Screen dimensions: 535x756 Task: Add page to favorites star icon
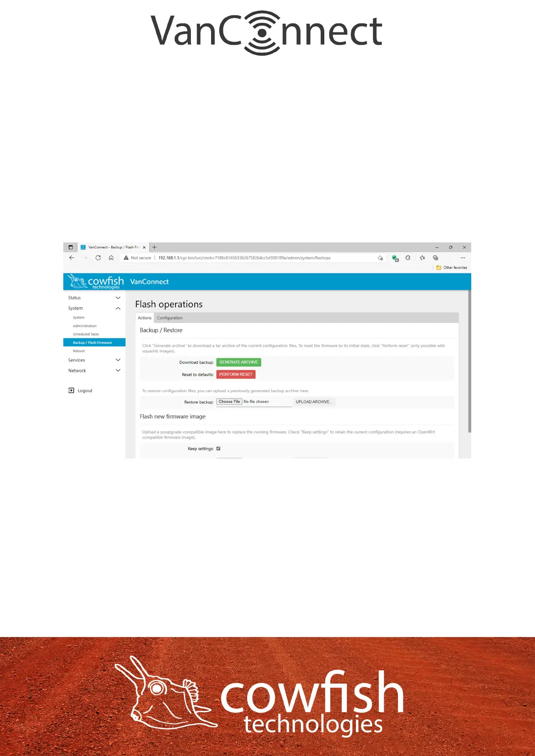[380, 258]
